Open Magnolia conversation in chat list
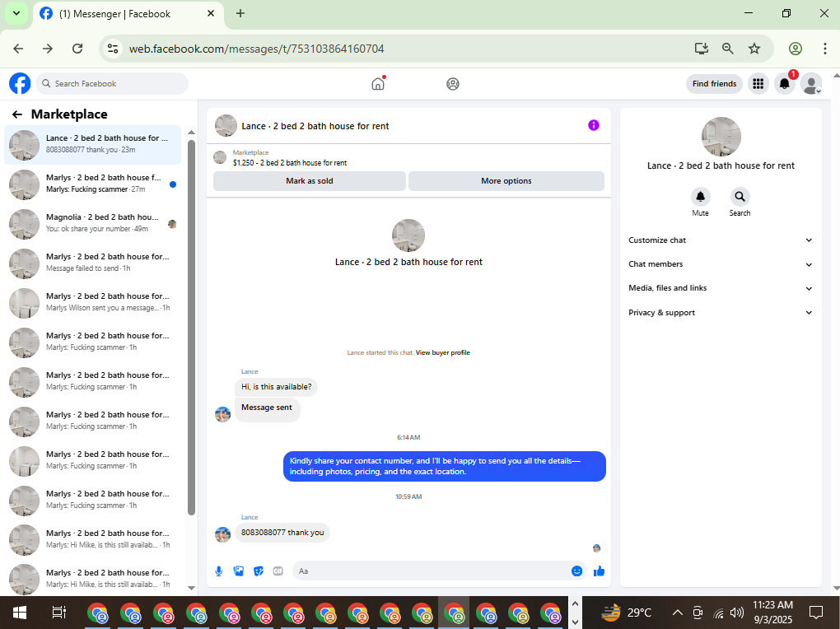Image resolution: width=840 pixels, height=629 pixels. (x=93, y=224)
